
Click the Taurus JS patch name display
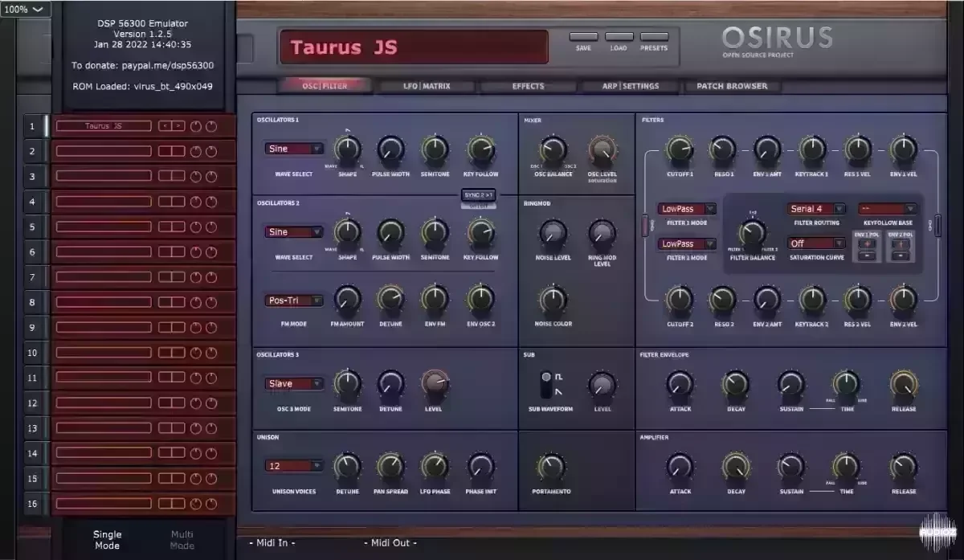pos(413,47)
